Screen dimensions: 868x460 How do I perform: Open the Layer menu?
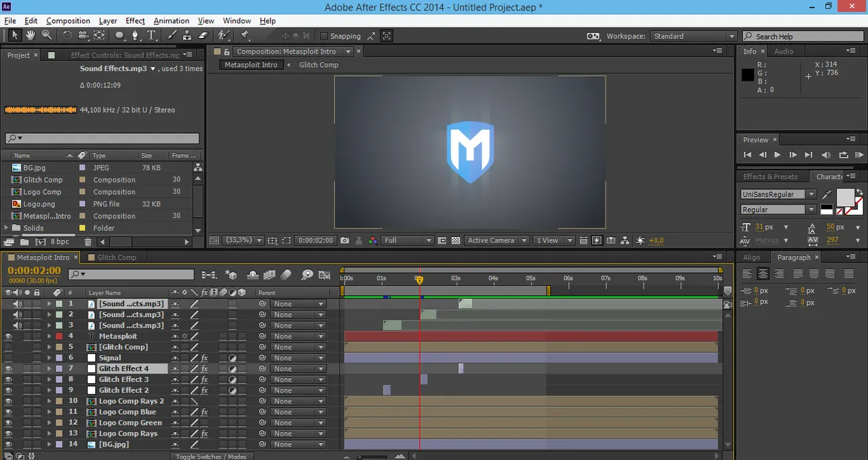[x=107, y=21]
